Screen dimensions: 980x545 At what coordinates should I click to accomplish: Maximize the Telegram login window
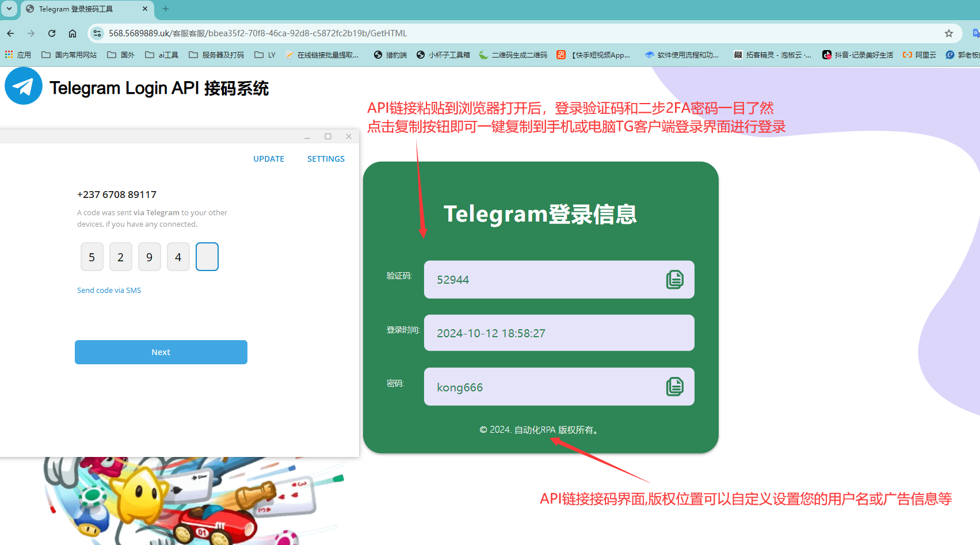(x=328, y=136)
